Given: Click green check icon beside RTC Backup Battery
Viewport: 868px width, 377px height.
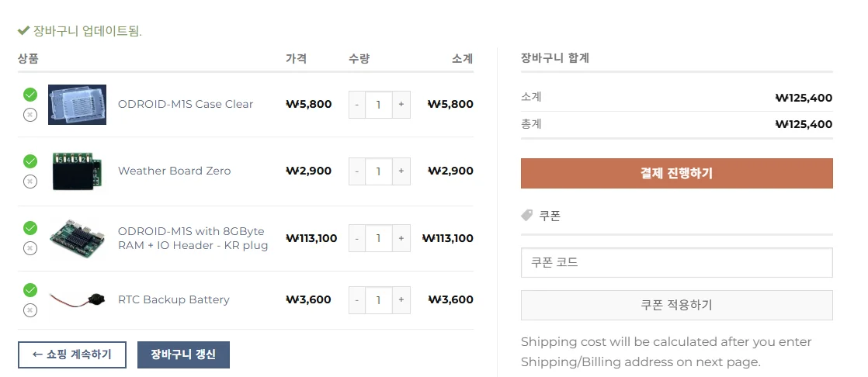Looking at the screenshot, I should pos(30,290).
